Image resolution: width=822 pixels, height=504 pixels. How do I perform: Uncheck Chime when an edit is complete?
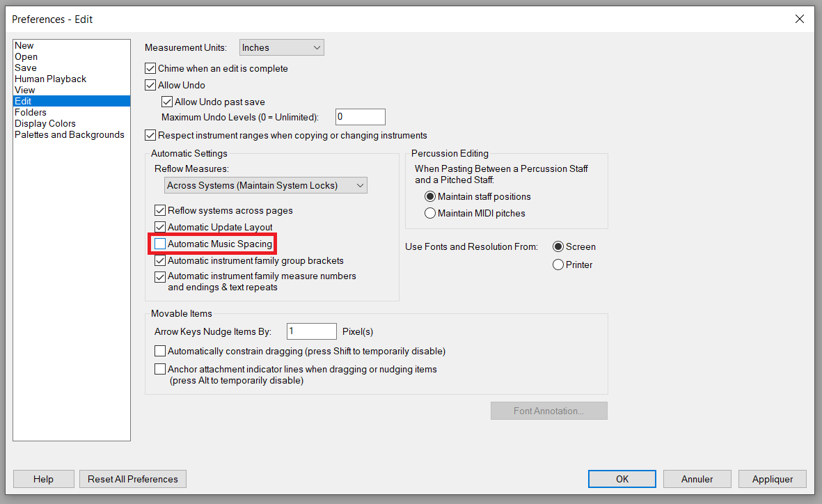[150, 69]
